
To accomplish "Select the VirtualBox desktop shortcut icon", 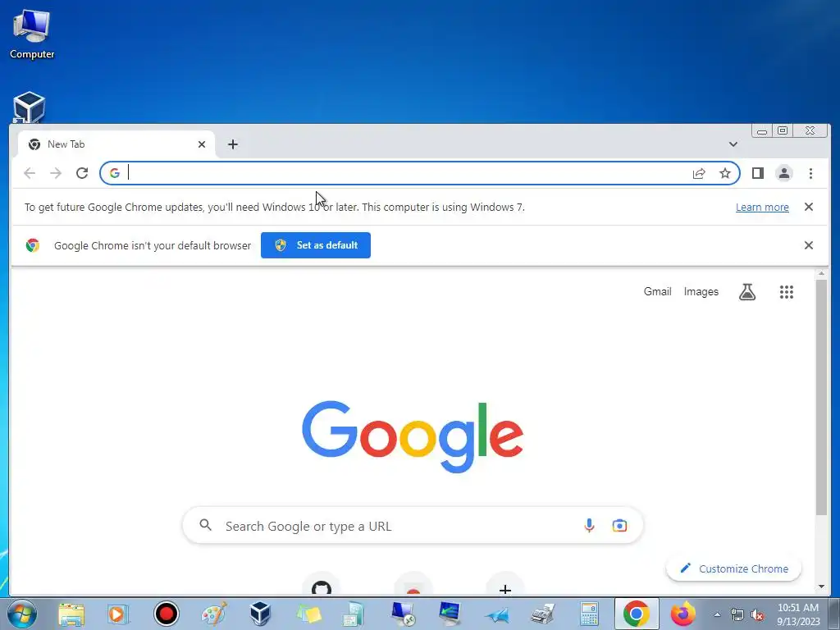I will (29, 107).
